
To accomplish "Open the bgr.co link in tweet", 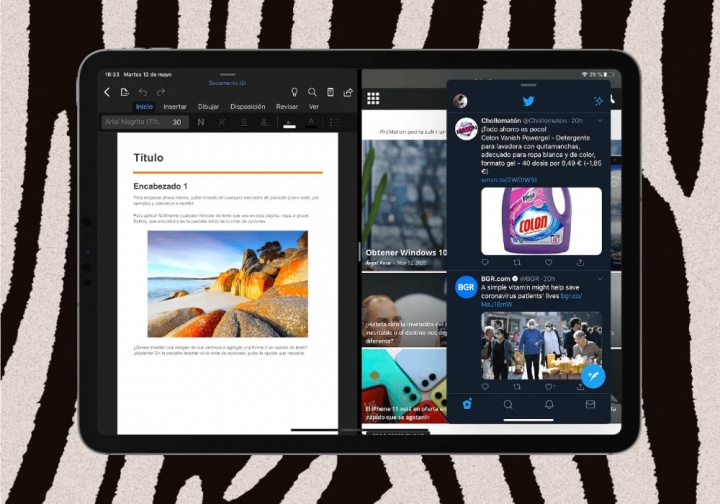I will (531, 300).
